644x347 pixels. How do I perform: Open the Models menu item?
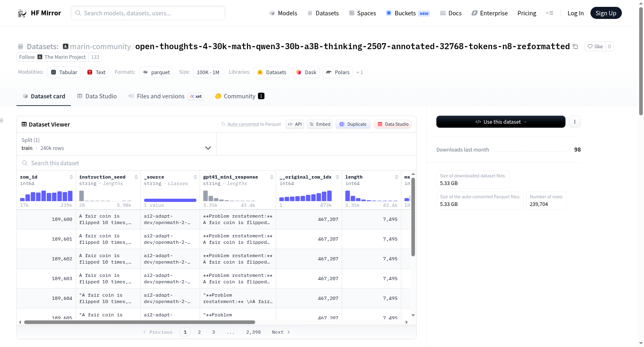coord(283,13)
